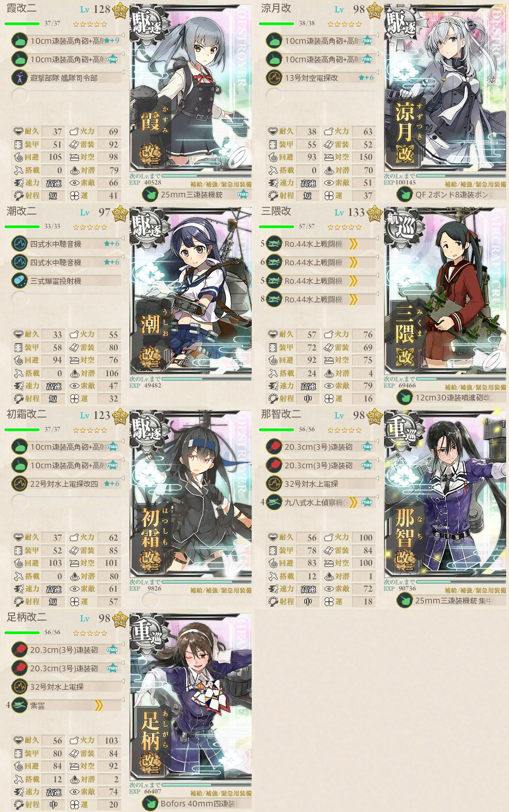Click Ushio Kai Ni's ship card portrait
Screen dimensions: 509x812
click(191, 290)
